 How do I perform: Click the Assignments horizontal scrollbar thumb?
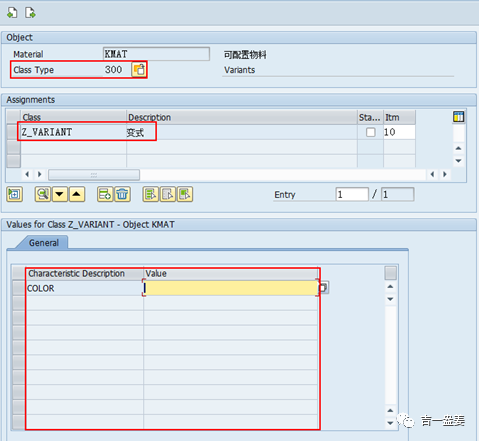pyautogui.click(x=94, y=174)
